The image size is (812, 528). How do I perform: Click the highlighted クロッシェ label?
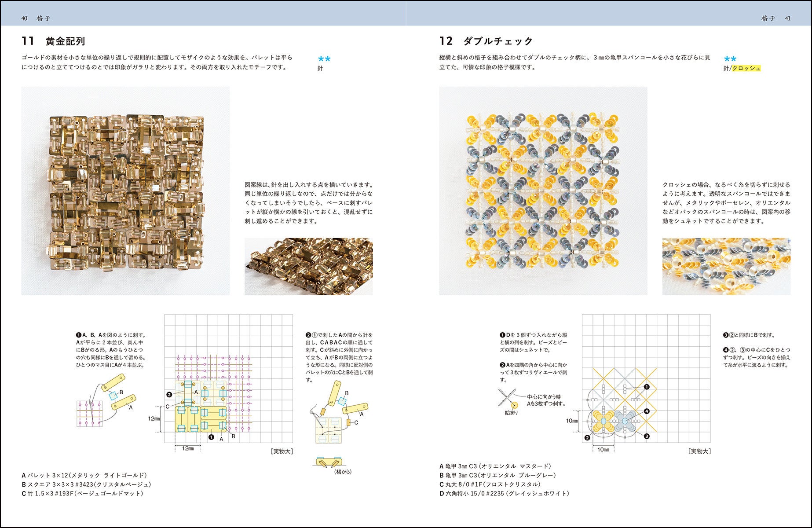746,68
